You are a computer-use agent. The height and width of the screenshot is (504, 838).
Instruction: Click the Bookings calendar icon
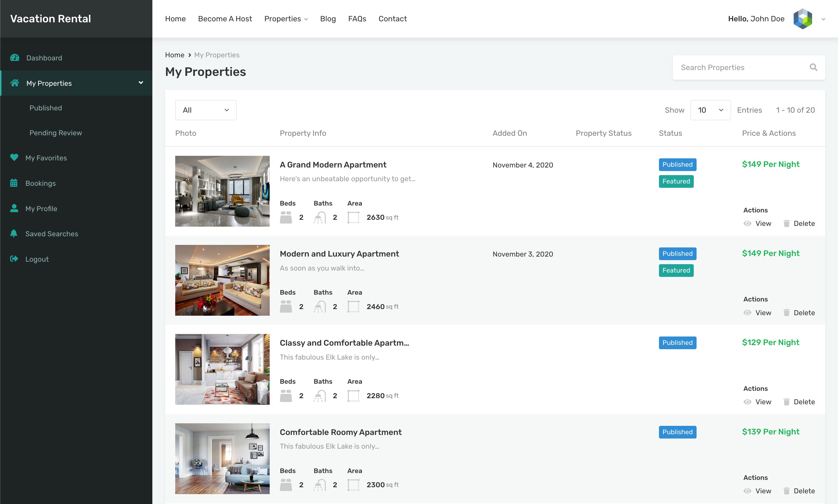(x=14, y=183)
